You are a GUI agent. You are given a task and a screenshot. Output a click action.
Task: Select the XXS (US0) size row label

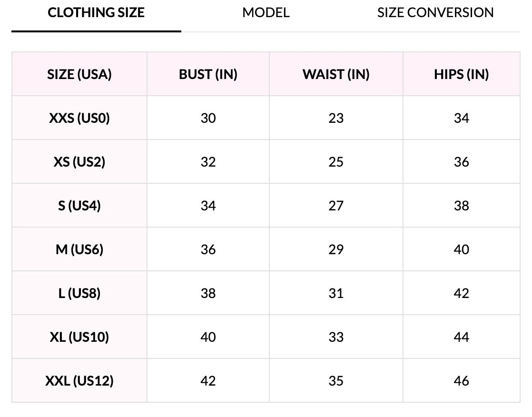coord(79,118)
